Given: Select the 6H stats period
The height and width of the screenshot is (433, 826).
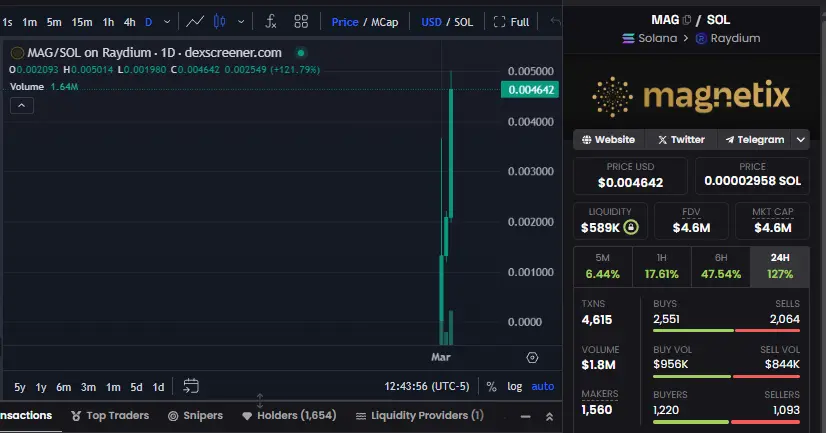Looking at the screenshot, I should tap(721, 267).
